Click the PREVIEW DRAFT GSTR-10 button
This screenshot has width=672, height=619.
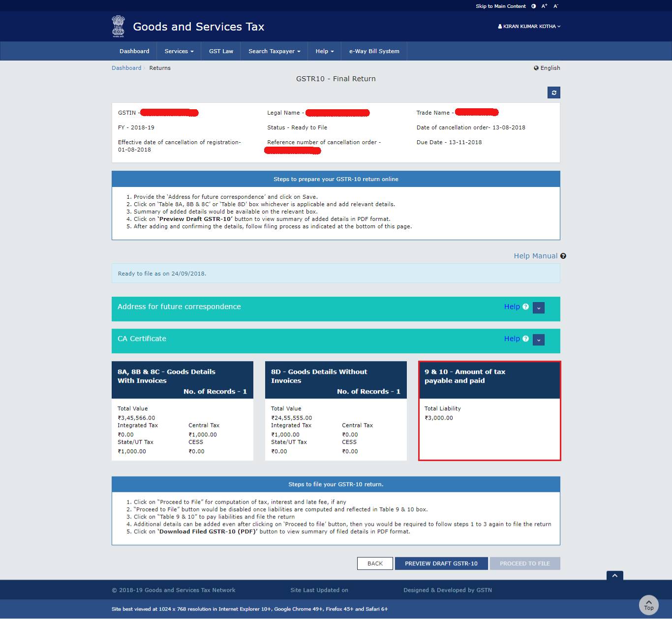[x=441, y=563]
